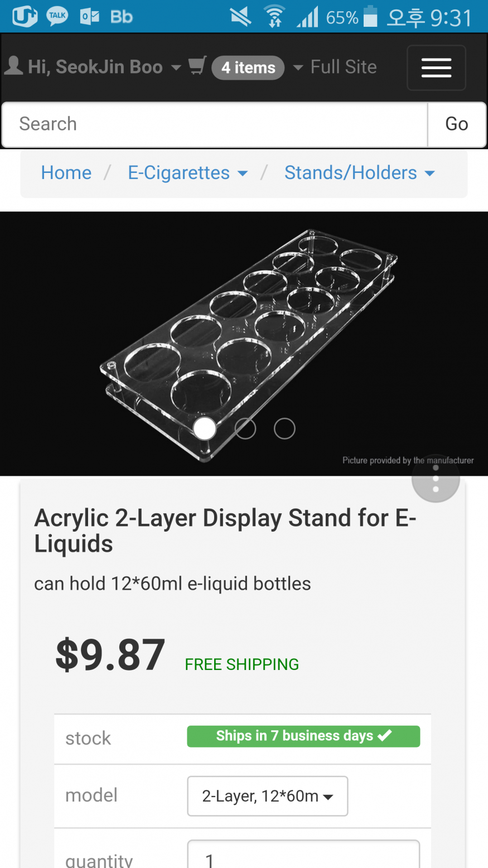Select the first image carousel dot
The height and width of the screenshot is (868, 488).
pos(205,428)
